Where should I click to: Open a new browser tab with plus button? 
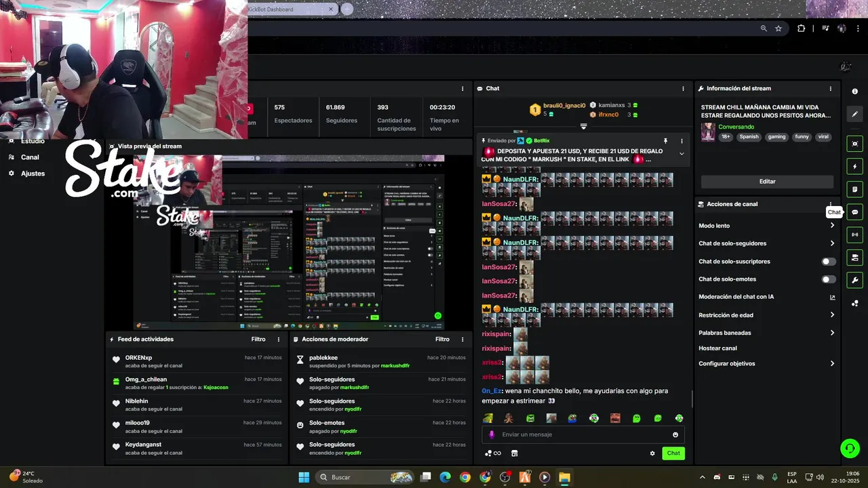(347, 9)
